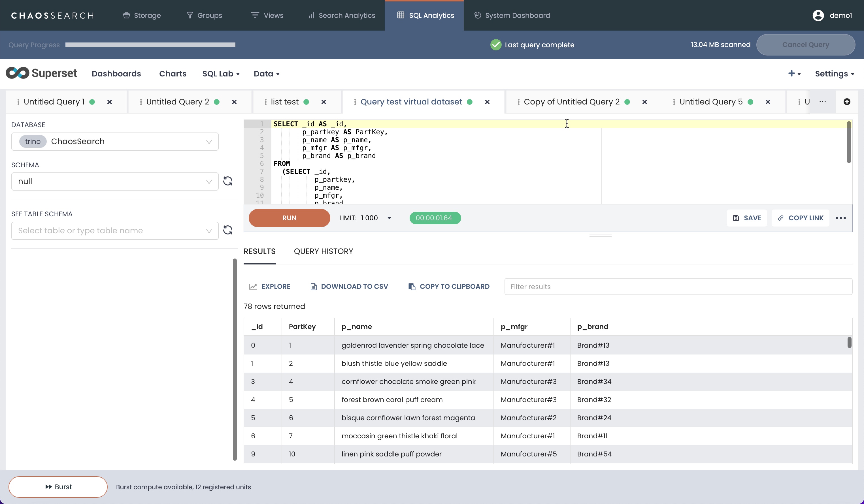Close the list test query tab
864x504 pixels.
pyautogui.click(x=323, y=102)
